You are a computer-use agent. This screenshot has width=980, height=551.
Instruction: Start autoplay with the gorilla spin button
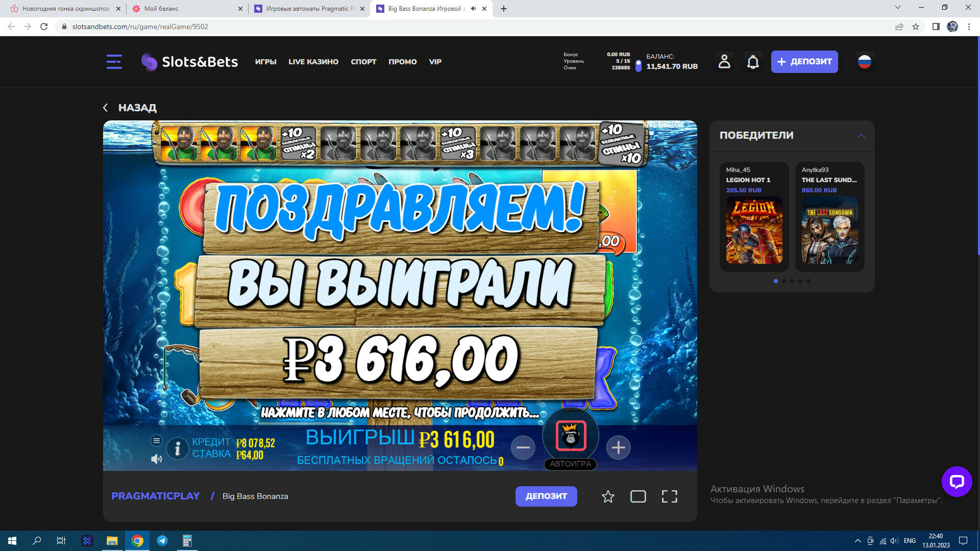[x=571, y=437]
